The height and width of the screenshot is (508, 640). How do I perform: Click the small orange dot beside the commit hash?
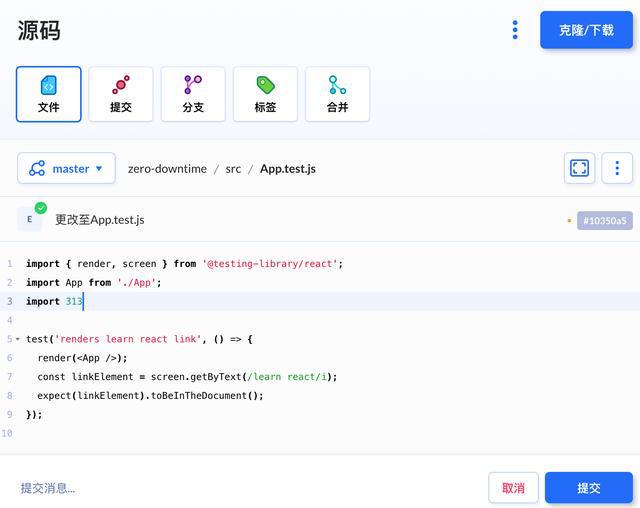569,221
